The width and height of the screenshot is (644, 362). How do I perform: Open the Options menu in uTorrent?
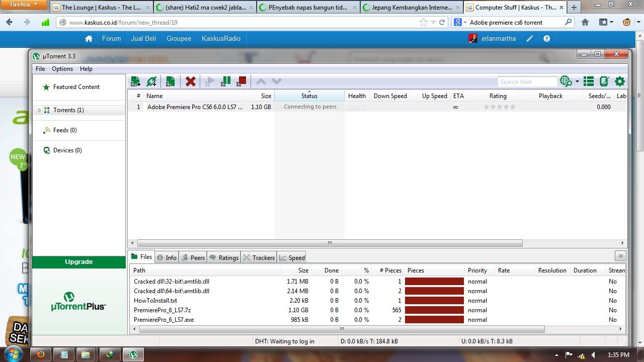62,69
